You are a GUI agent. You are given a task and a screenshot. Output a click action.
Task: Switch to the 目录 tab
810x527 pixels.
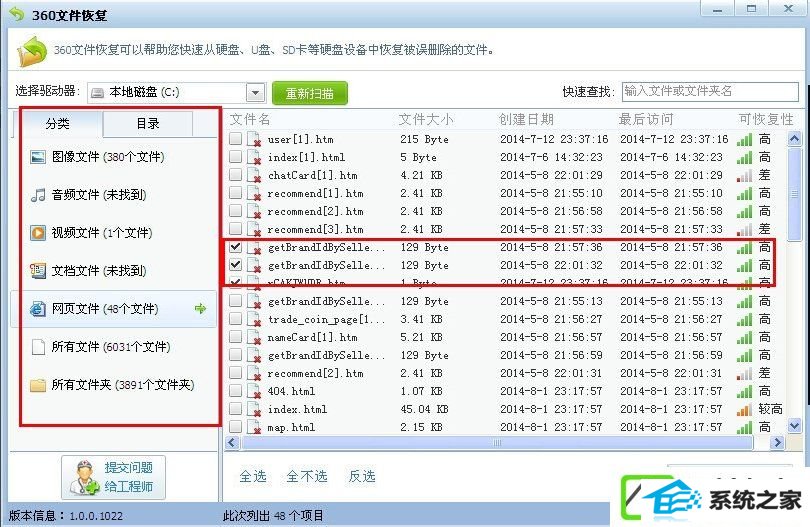click(148, 123)
